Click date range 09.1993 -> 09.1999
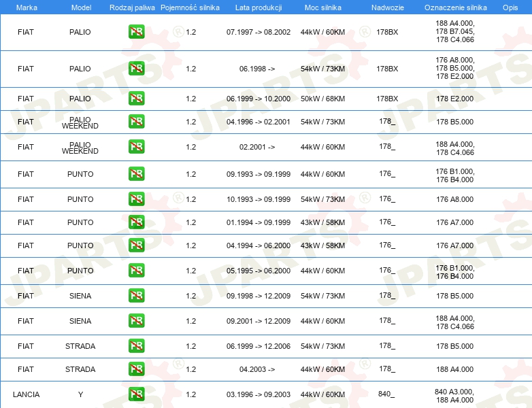This screenshot has height=408, width=532. pos(259,174)
